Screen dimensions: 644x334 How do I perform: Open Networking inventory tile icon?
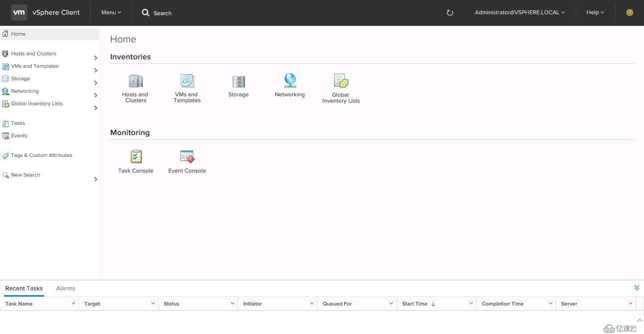click(x=290, y=80)
